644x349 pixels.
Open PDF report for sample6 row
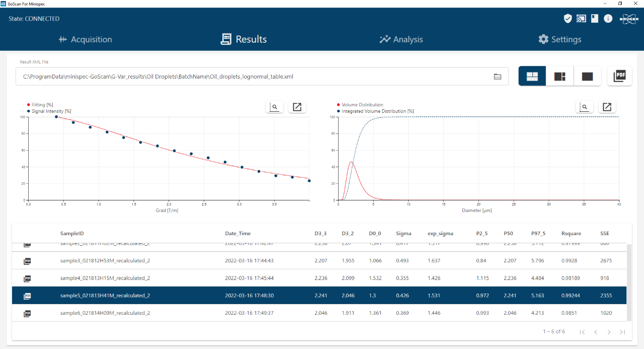[28, 313]
